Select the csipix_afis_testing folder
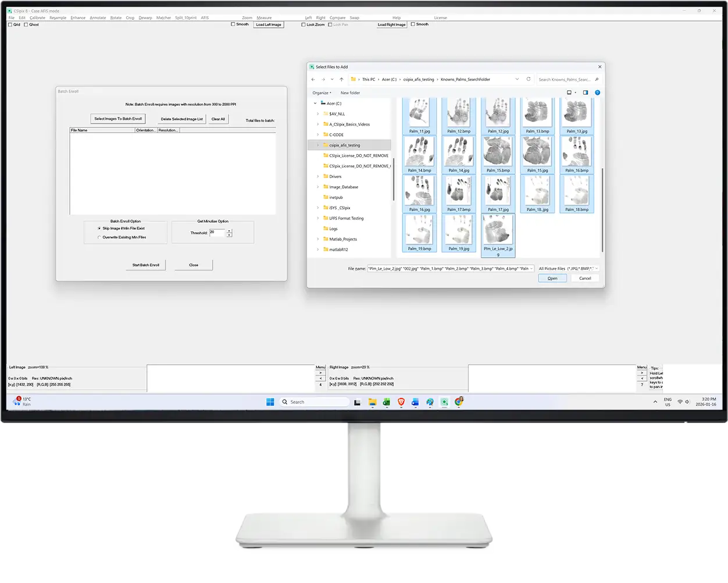728x583 pixels. tap(349, 145)
